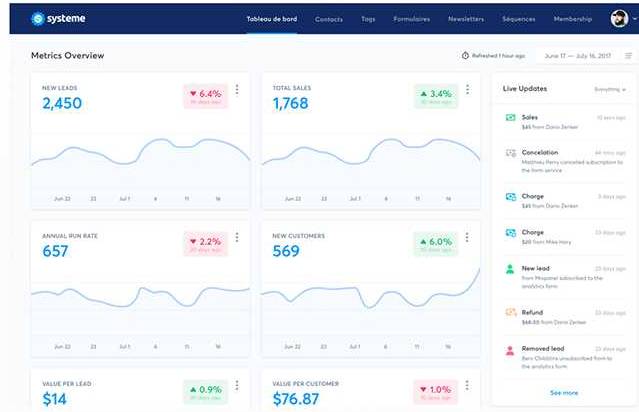Click the refreshed clock icon
The height and width of the screenshot is (412, 639).
465,55
